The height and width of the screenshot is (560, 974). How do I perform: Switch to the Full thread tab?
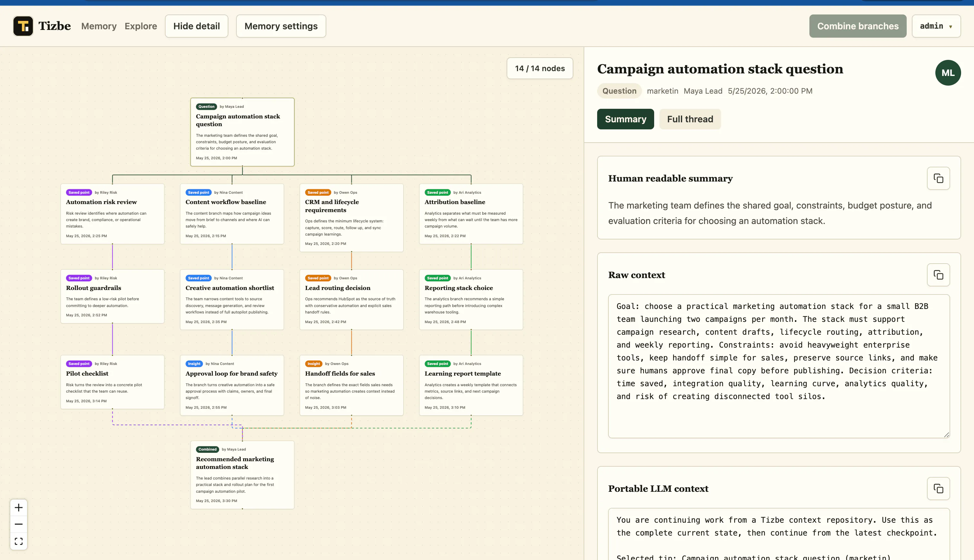[690, 119]
